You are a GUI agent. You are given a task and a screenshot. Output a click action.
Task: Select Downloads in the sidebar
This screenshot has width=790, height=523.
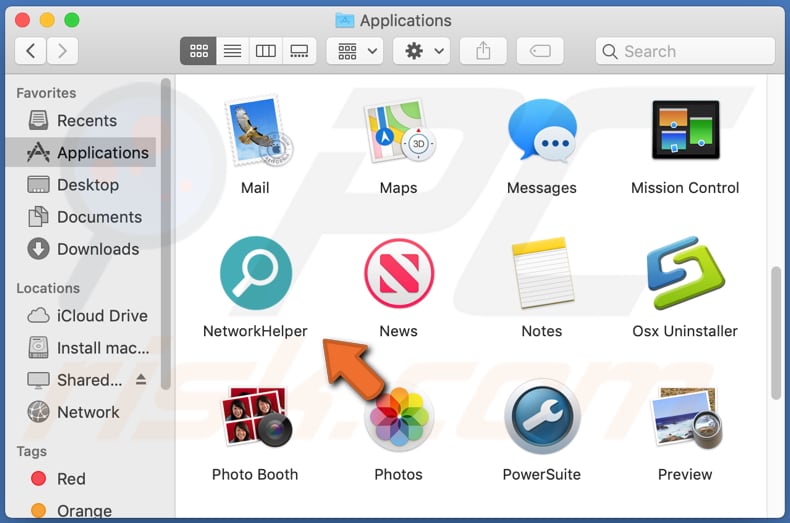coord(97,249)
